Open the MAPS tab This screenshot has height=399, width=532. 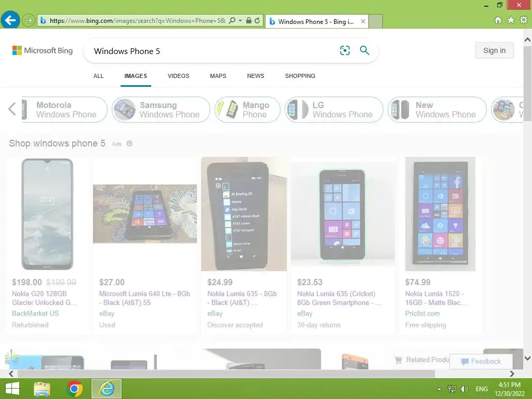[218, 76]
